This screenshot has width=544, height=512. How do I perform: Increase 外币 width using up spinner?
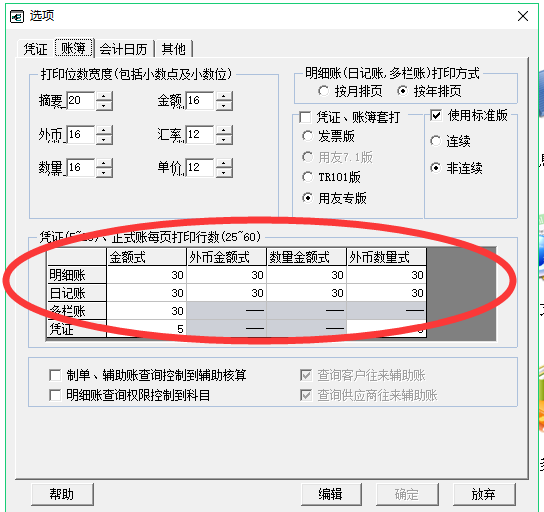point(104,130)
